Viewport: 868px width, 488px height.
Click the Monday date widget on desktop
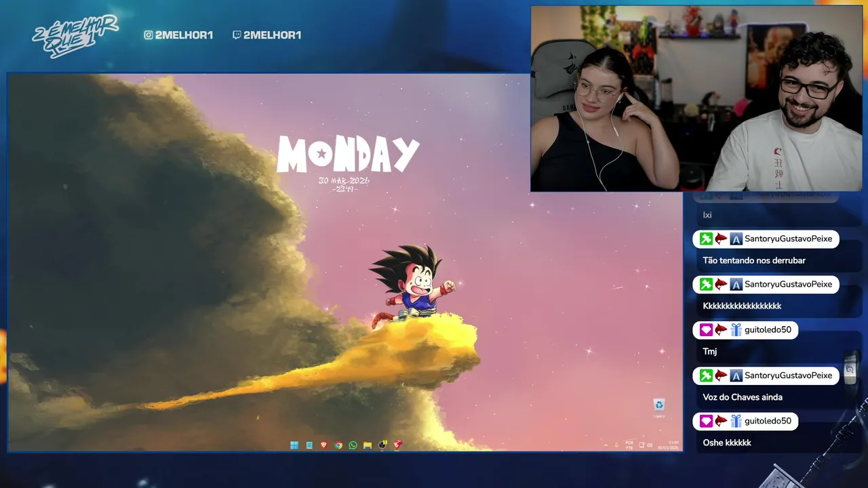pyautogui.click(x=348, y=163)
